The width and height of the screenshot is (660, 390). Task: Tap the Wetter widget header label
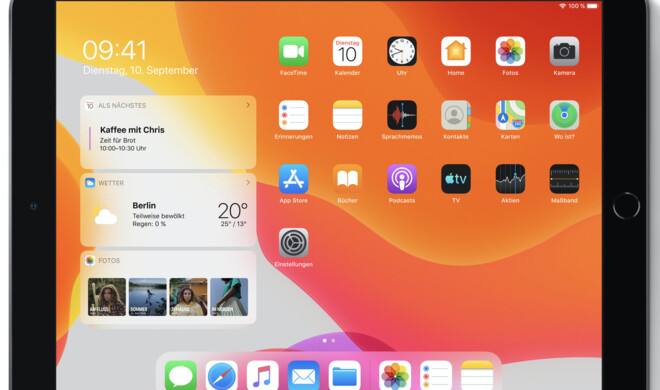tap(111, 183)
